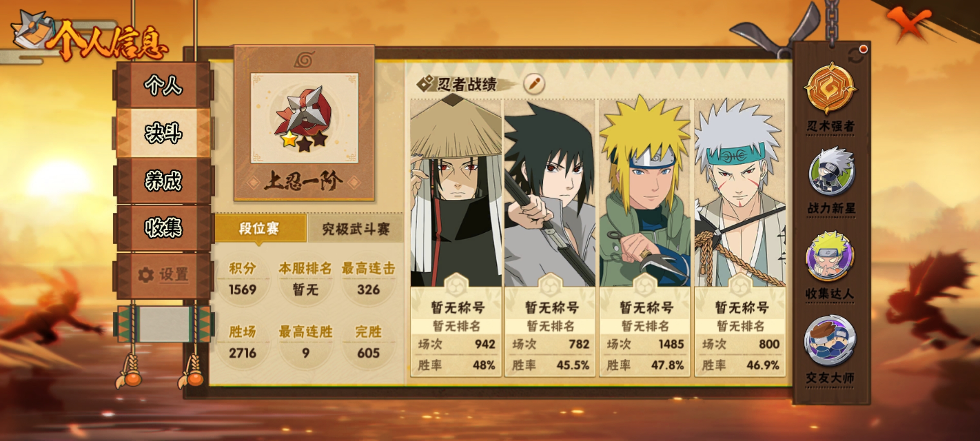Select the Sasuke ninja record card
The image size is (980, 441).
click(550, 237)
